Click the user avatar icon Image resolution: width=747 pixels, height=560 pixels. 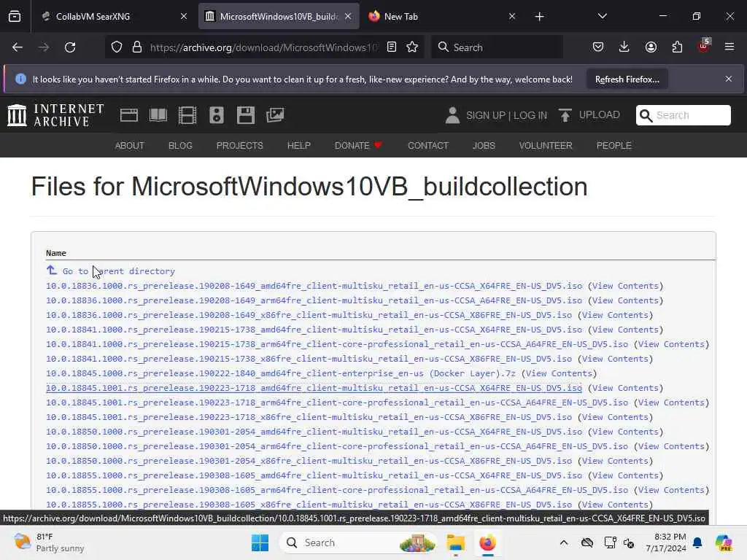click(x=452, y=115)
